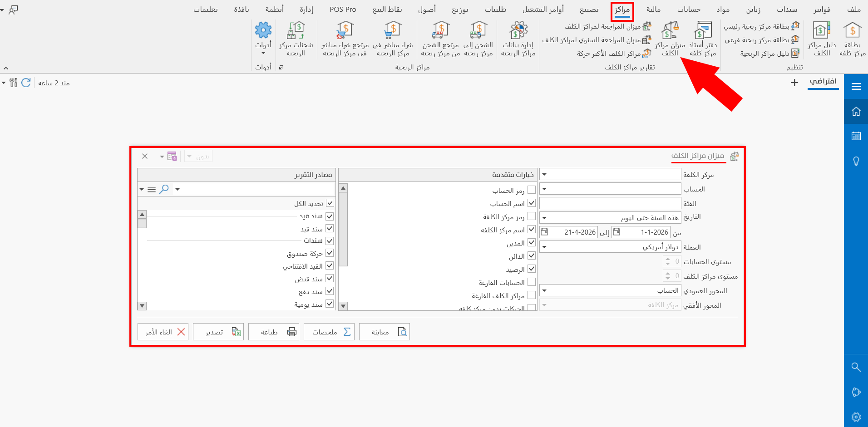Open the calendar icon in sidebar

coord(856,136)
